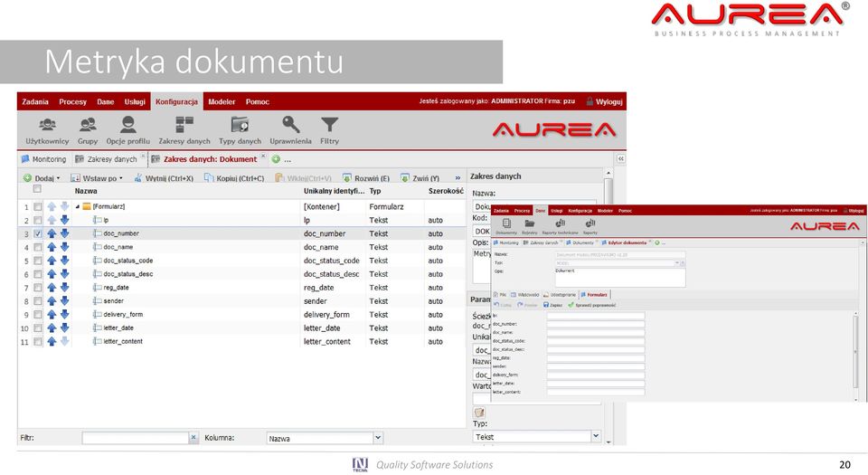Open the Typ dropdown showing Tekst

[x=596, y=436]
